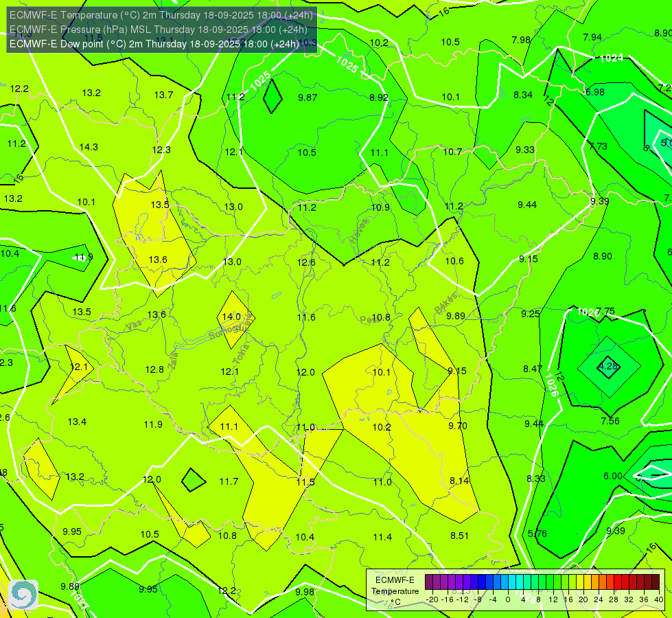Viewport: 672px width, 618px height.
Task: Click the map value 8.51
Action: (459, 536)
